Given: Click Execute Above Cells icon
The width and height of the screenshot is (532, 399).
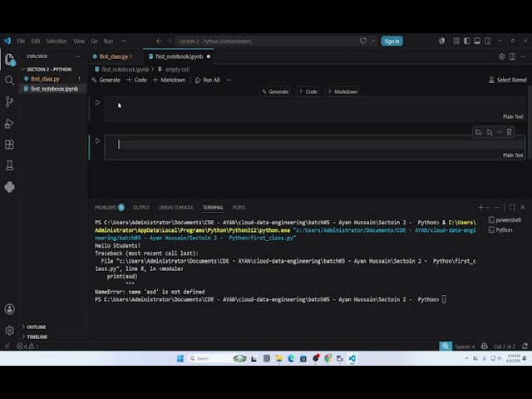Looking at the screenshot, I should 479,132.
